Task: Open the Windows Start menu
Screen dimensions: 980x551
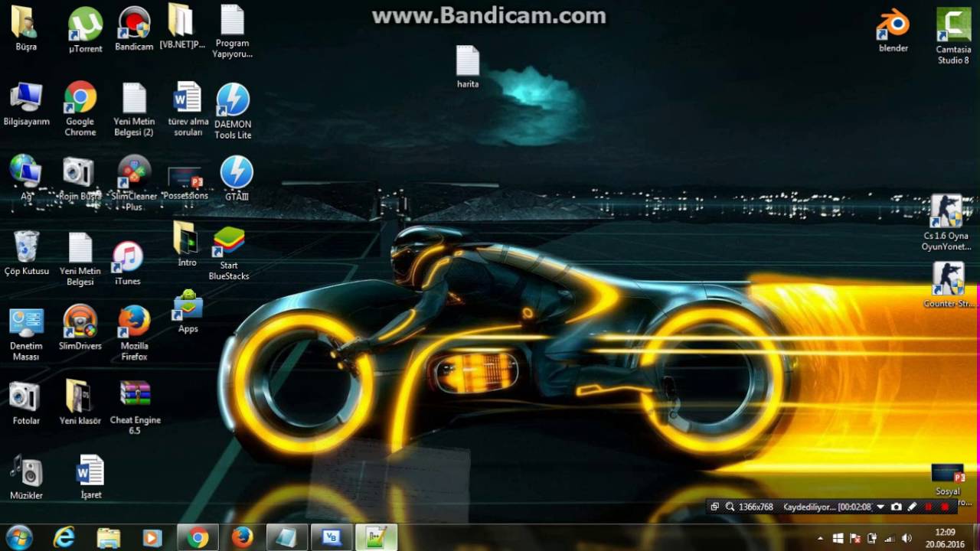Action: pos(18,538)
